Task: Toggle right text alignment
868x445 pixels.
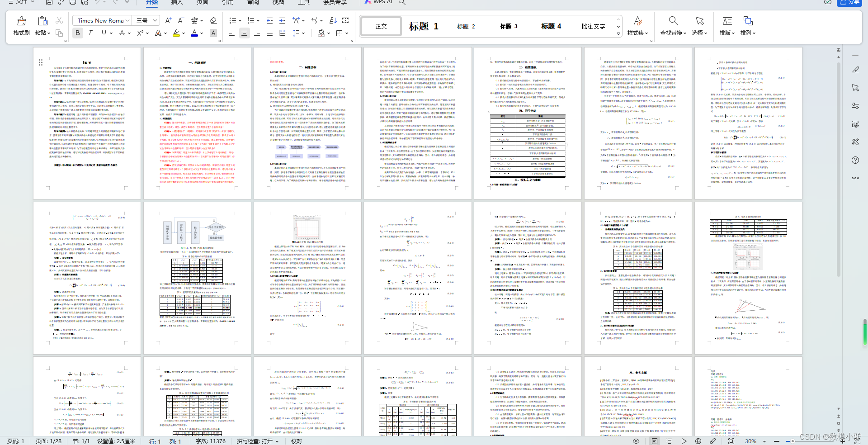Action: 257,33
